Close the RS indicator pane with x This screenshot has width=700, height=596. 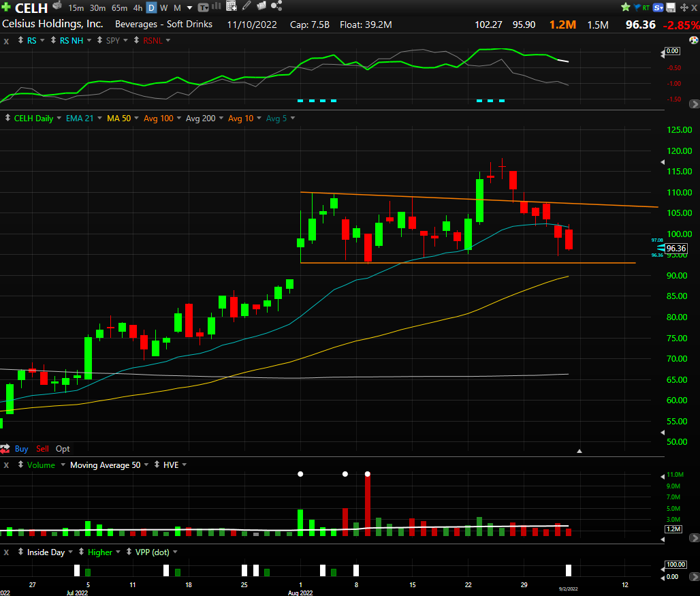click(6, 41)
